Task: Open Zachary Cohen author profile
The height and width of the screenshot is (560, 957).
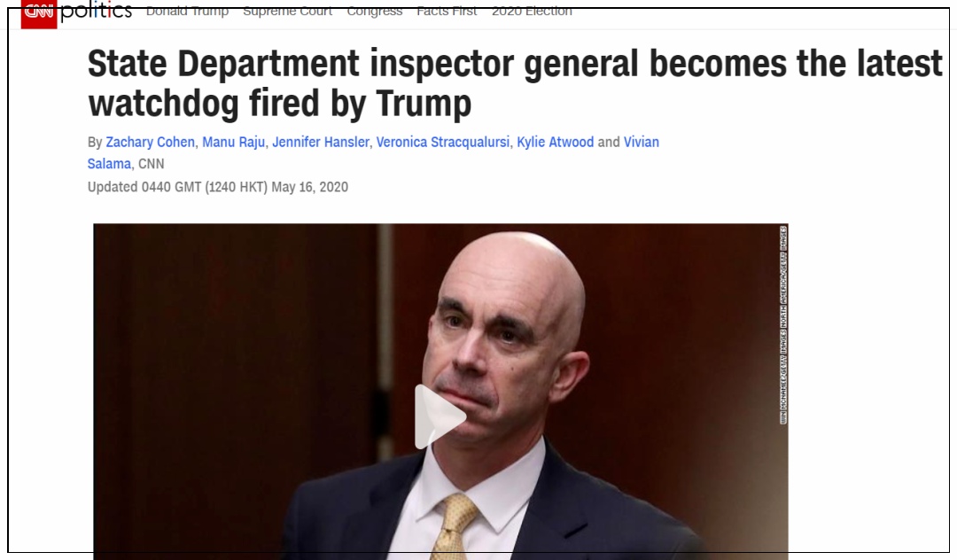Action: tap(150, 142)
